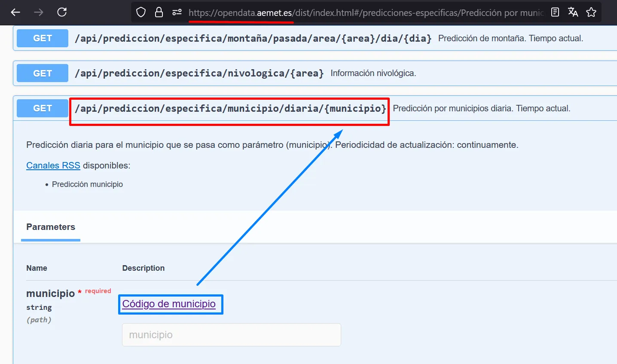This screenshot has width=617, height=364.
Task: Click the browser forward arrow
Action: (39, 12)
